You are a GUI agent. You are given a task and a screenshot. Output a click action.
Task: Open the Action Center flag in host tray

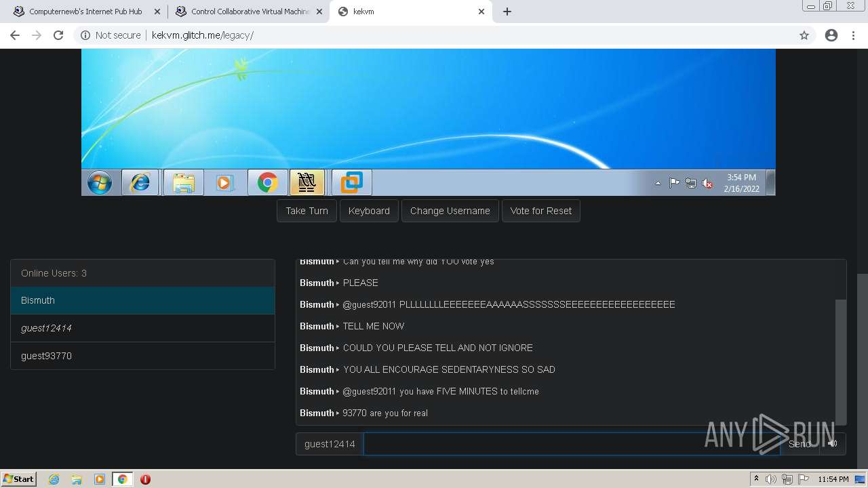pyautogui.click(x=804, y=479)
